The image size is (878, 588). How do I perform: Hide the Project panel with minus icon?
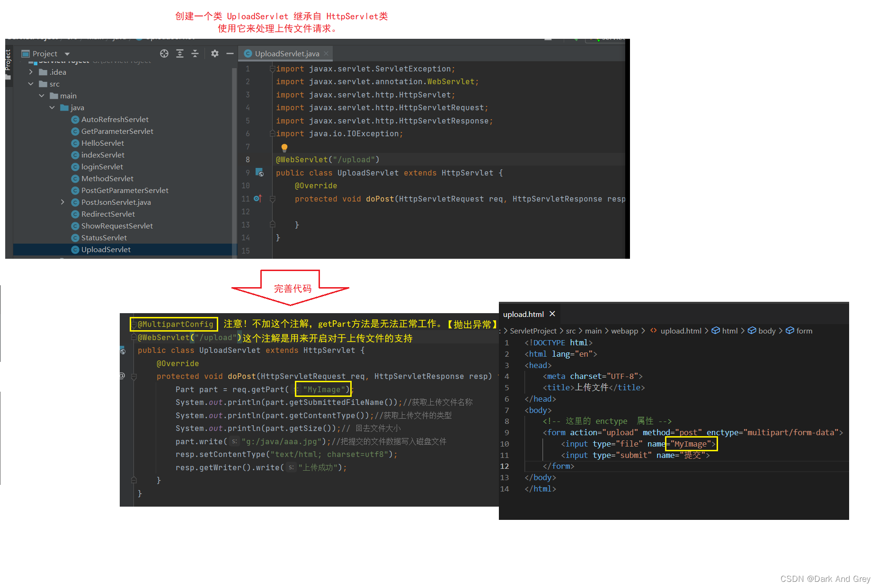click(230, 53)
